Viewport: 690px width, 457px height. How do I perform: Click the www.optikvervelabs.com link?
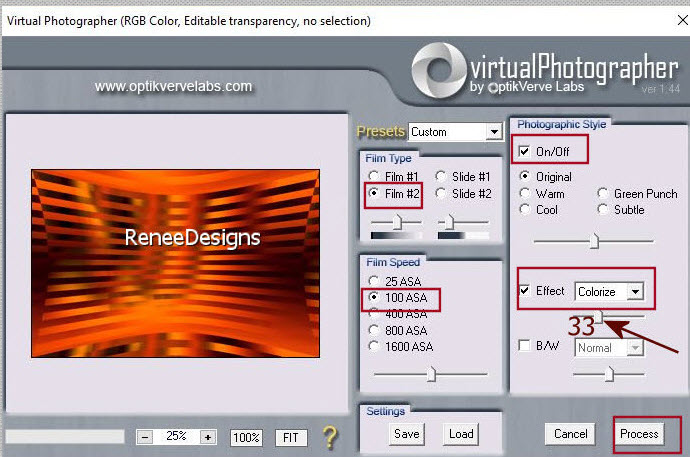click(x=173, y=86)
